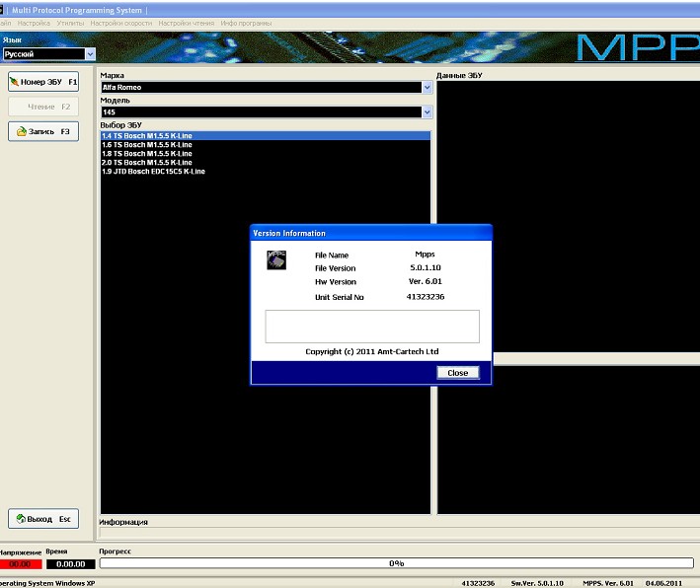
Task: Close the Version Information dialog
Action: click(x=457, y=373)
